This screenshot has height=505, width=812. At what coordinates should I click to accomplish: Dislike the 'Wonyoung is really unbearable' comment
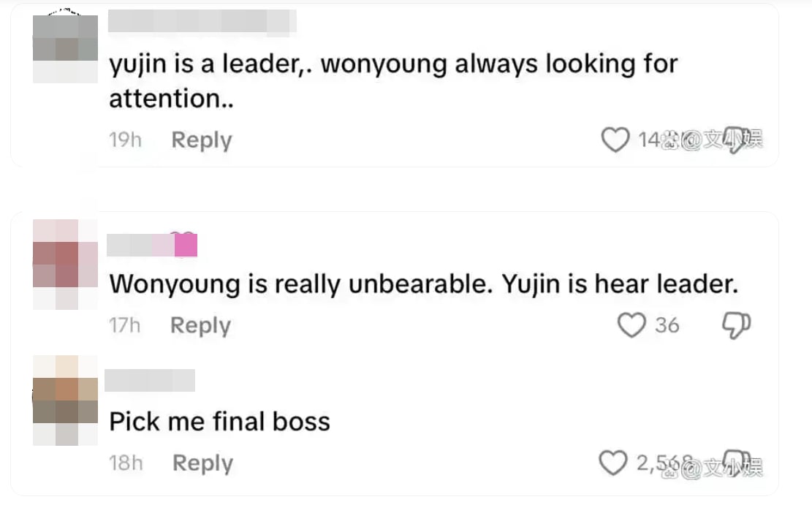(737, 326)
